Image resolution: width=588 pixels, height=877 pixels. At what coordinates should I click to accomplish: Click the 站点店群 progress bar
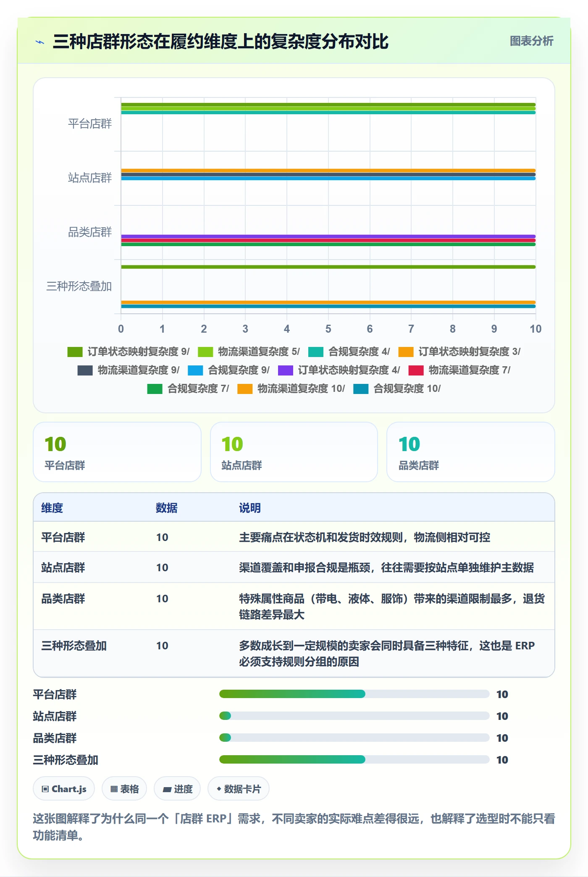coord(354,716)
